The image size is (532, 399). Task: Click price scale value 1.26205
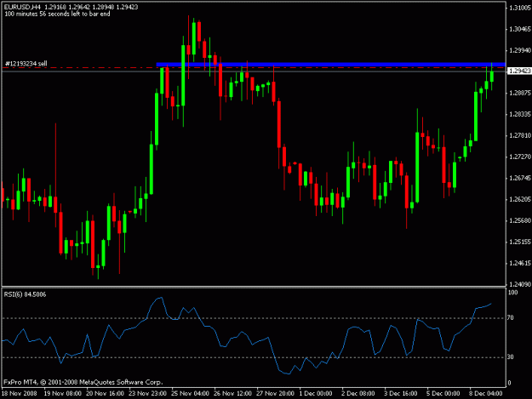(520, 199)
